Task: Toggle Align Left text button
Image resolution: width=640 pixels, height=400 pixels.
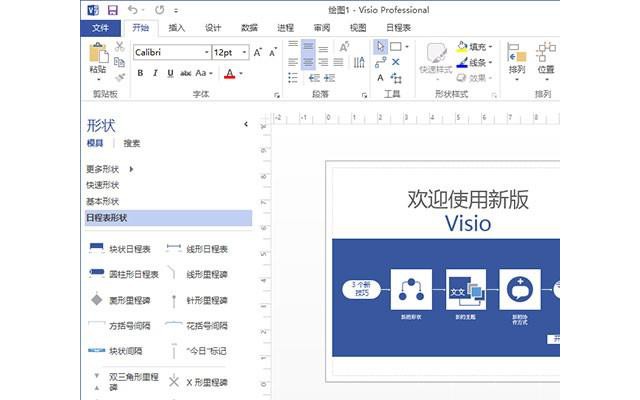Action: point(293,62)
